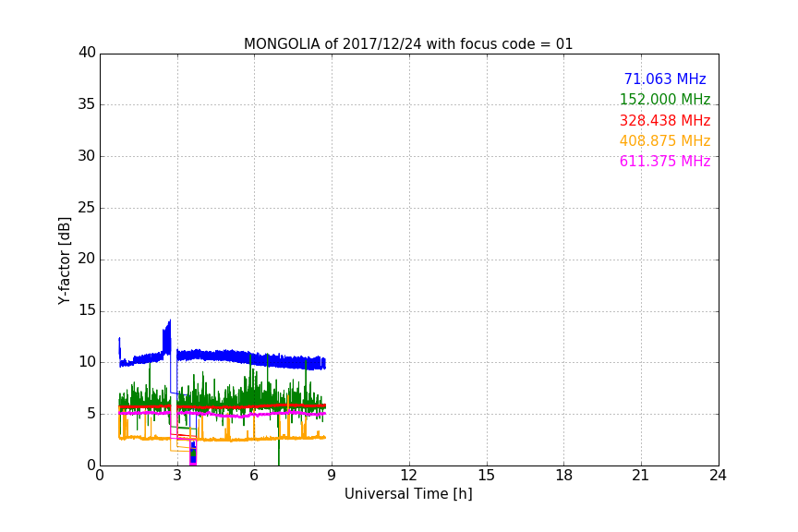Viewport: 798px width, 532px height.
Task: Click the "Y-factor [dB]" axis label
Action: coord(64,260)
